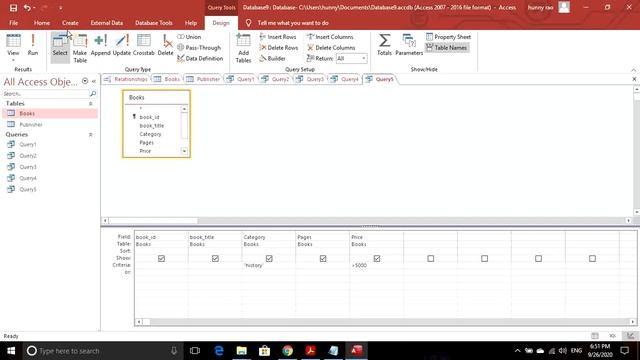The width and height of the screenshot is (640, 360).
Task: Click Insert Columns
Action: [330, 37]
